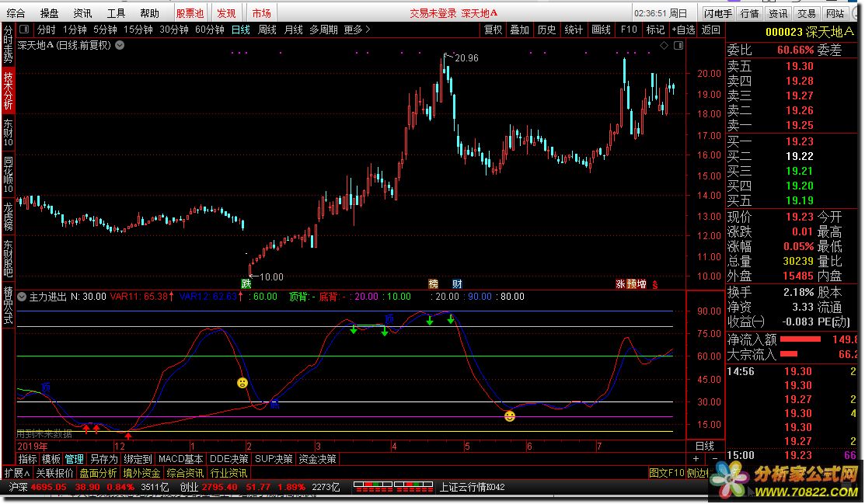Image resolution: width=865 pixels, height=504 pixels.
Task: Select the 日线 chart period
Action: click(x=240, y=30)
